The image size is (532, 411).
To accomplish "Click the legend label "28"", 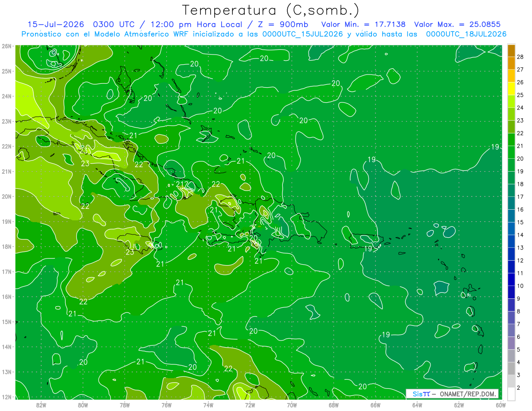I will coord(520,57).
